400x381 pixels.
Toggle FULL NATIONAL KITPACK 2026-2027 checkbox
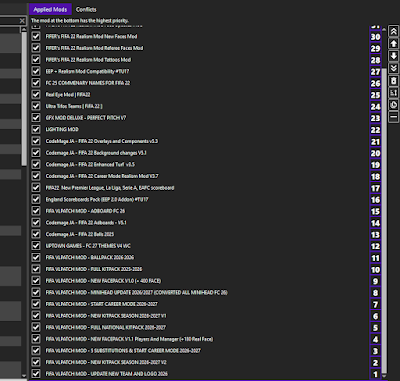tap(36, 327)
